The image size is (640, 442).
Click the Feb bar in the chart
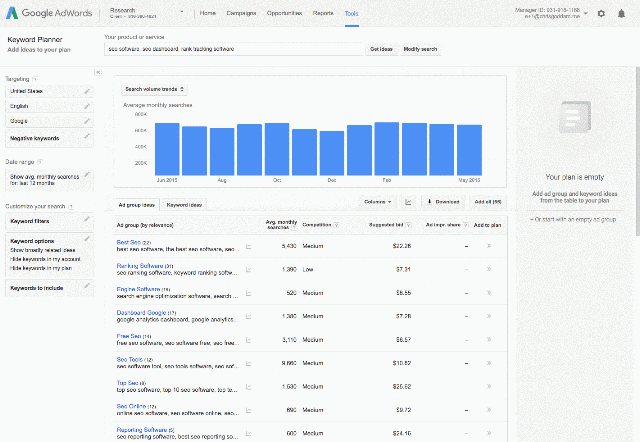click(387, 149)
